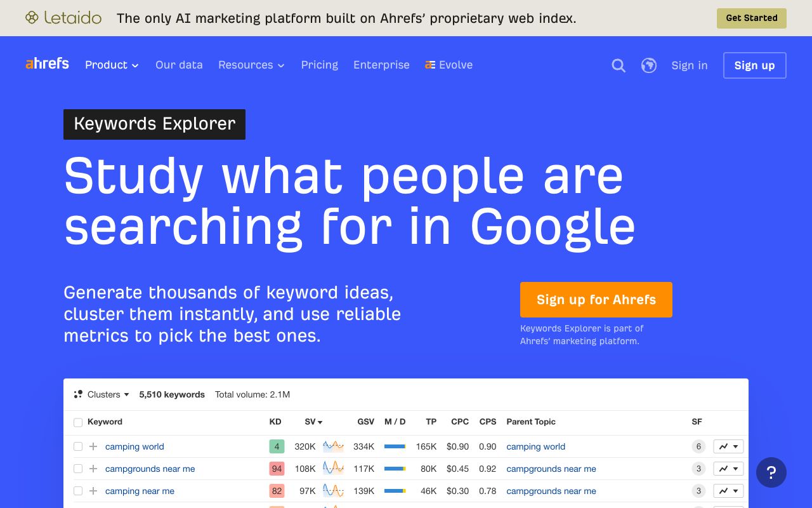The image size is (812, 508).
Task: Click the Sign up button
Action: (754, 65)
